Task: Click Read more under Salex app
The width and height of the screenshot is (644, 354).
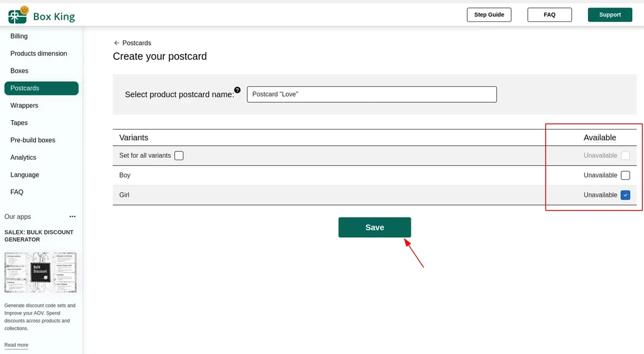Action: click(16, 345)
